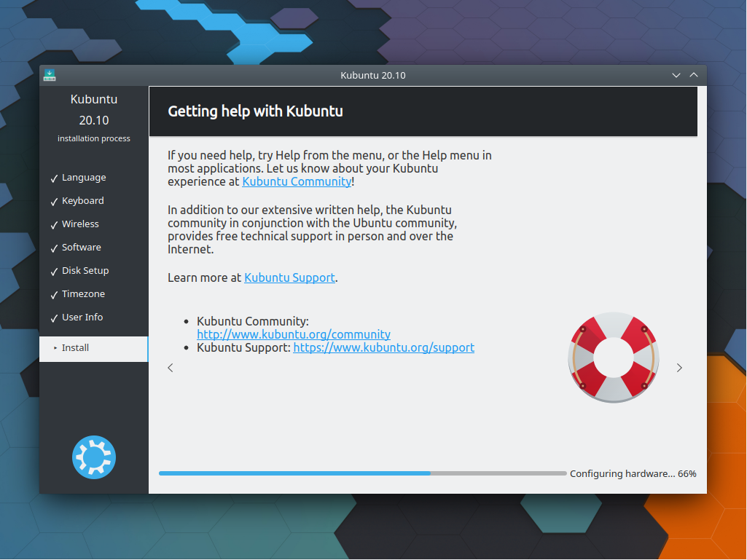747x560 pixels.
Task: Open the http://www.kubuntu.org/community URL
Action: [x=294, y=334]
